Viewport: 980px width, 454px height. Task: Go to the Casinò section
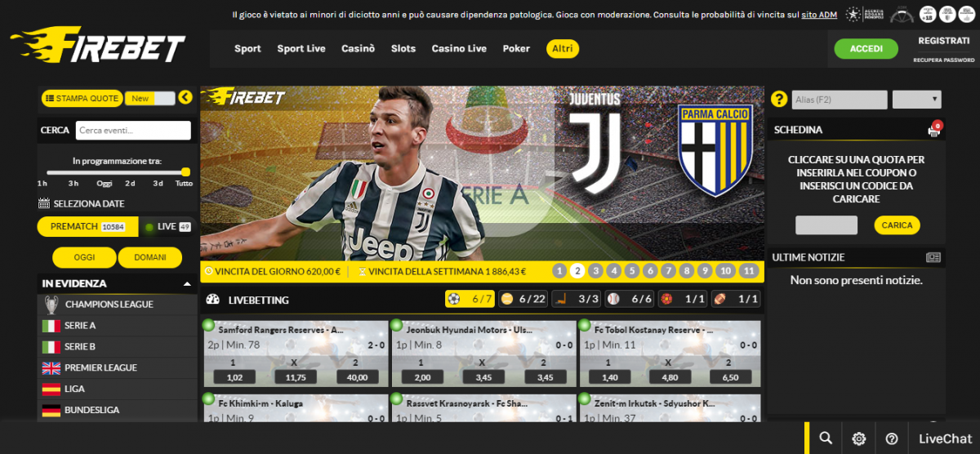pos(358,48)
